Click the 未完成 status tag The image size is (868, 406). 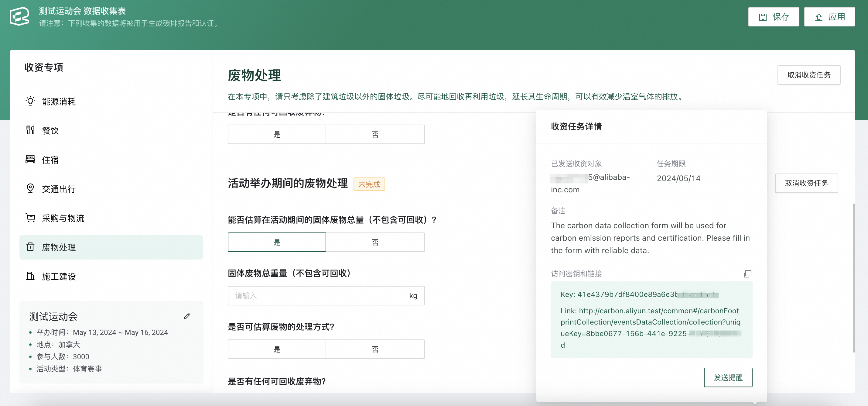click(369, 184)
